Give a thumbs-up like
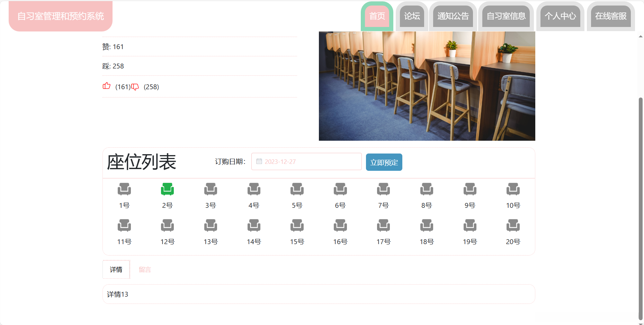The height and width of the screenshot is (325, 644). point(107,86)
